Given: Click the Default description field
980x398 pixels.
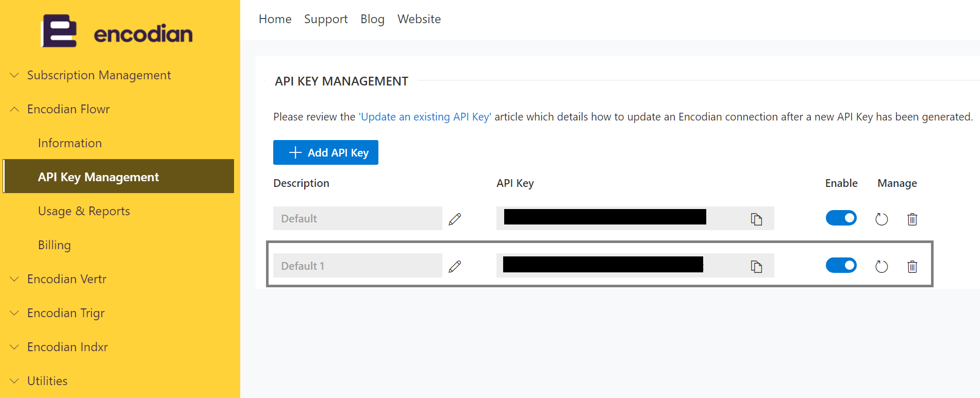Looking at the screenshot, I should click(x=358, y=218).
